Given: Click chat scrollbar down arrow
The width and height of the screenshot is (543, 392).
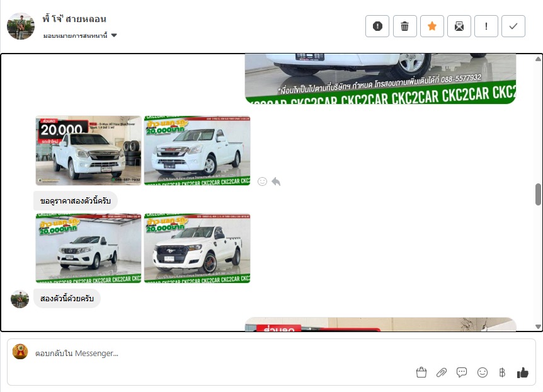Looking at the screenshot, I should (x=538, y=326).
